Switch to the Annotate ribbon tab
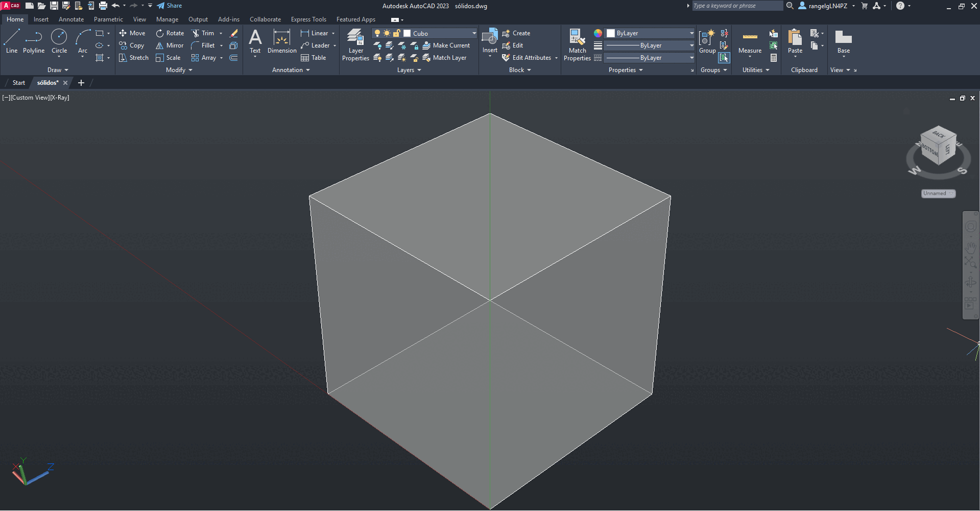Viewport: 980px width, 511px height. click(71, 19)
